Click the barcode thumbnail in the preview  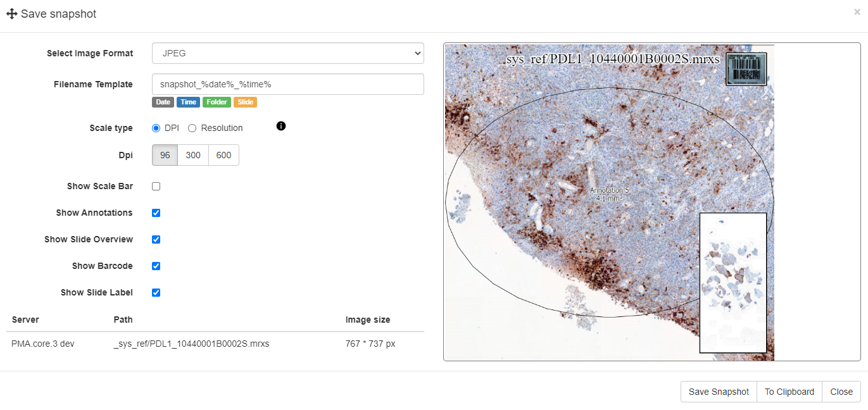pos(746,68)
